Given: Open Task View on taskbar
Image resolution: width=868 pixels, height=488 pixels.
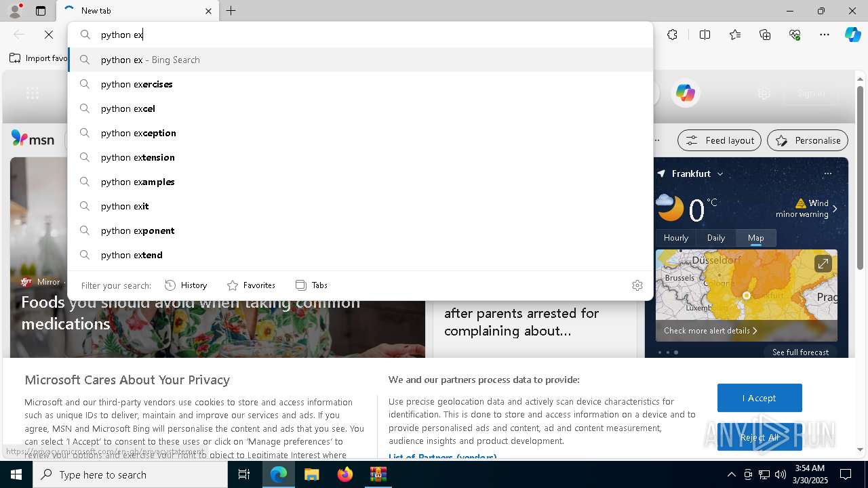Looking at the screenshot, I should [244, 474].
